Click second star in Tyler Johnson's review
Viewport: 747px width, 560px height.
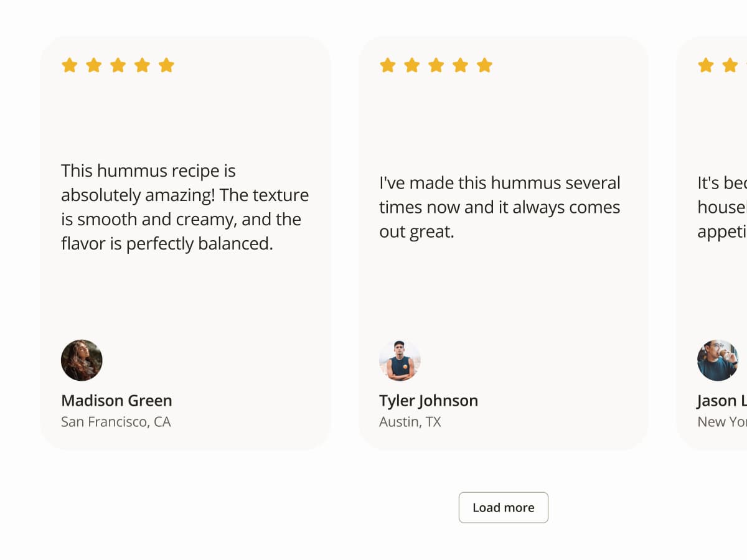point(411,65)
